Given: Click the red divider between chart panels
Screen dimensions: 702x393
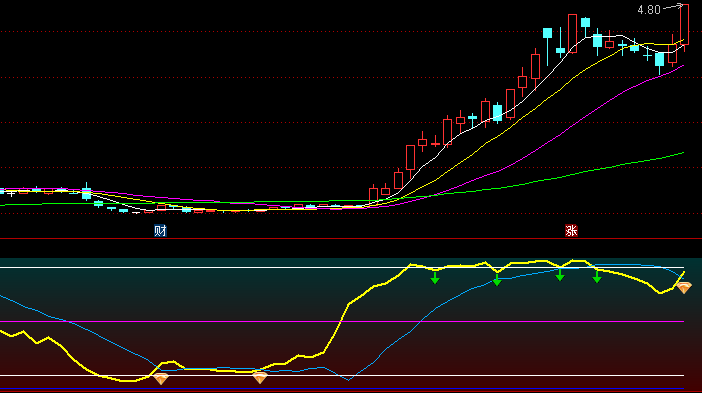Looking at the screenshot, I should tap(351, 239).
